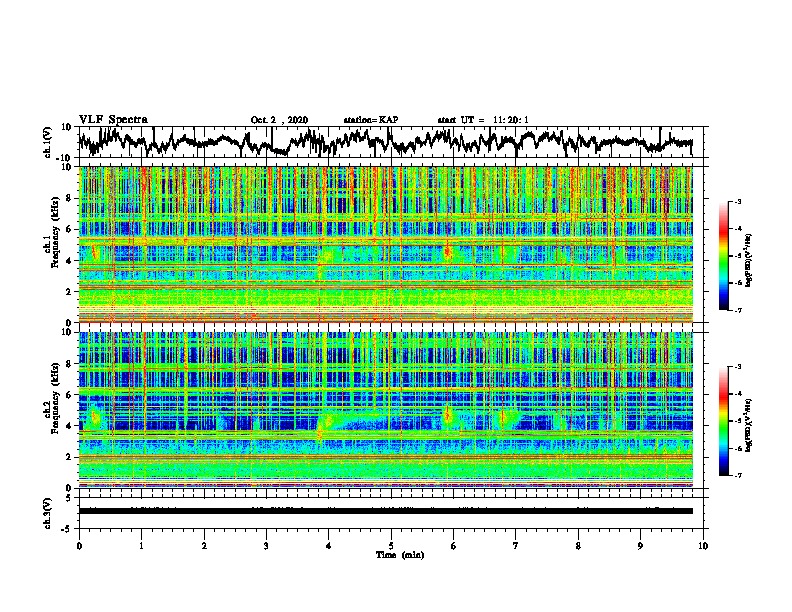Image resolution: width=792 pixels, height=612 pixels.
Task: Click the 'start UT = 11:20:1' text
Action: [483, 120]
